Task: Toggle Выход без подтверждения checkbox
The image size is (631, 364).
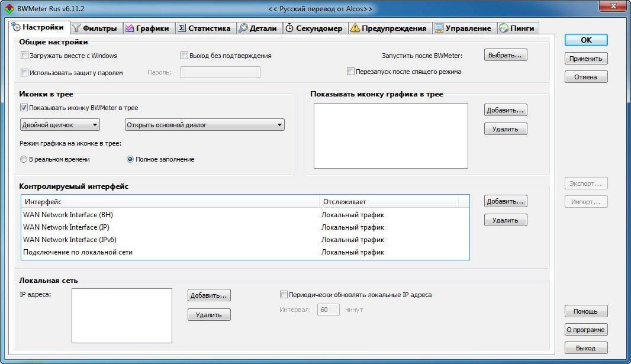Action: click(184, 56)
